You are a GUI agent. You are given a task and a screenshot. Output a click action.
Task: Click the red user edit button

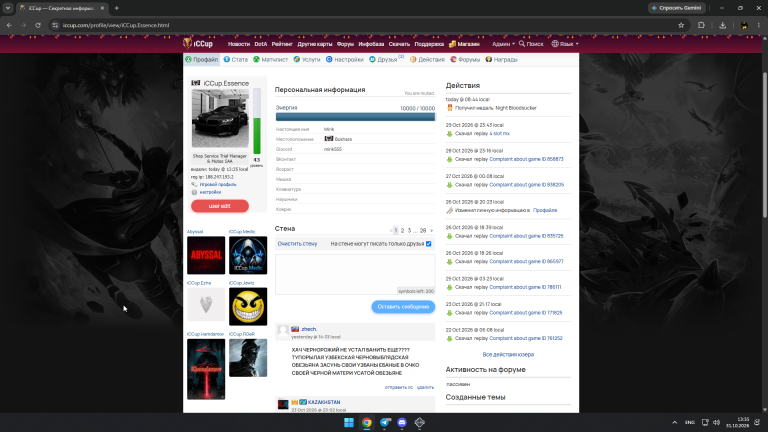coord(220,206)
